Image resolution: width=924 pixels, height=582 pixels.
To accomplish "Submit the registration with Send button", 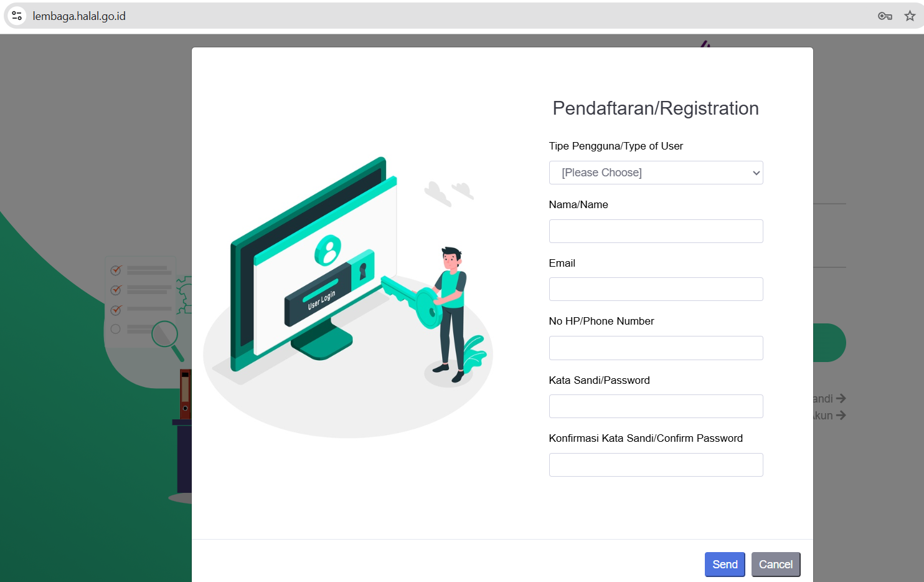I will 725,565.
